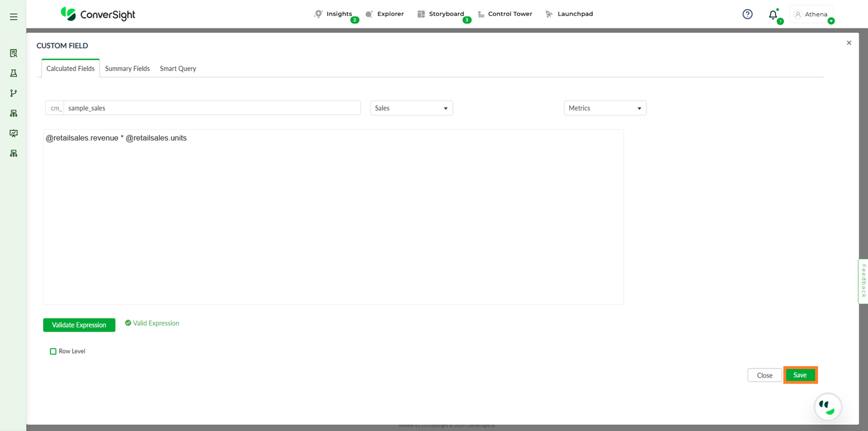Open the presentation chart icon in the sidebar
Screen dimensions: 868x431
pyautogui.click(x=14, y=133)
